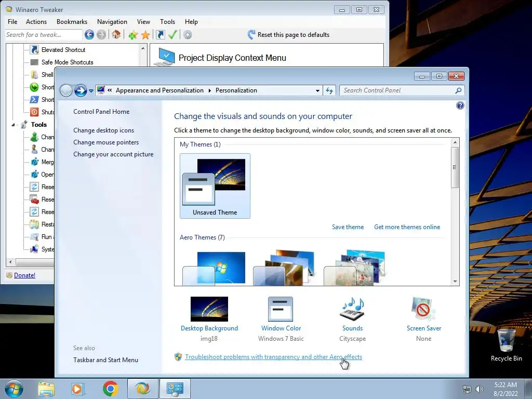The image size is (532, 399).
Task: Click Change mouse pointers link
Action: point(106,142)
